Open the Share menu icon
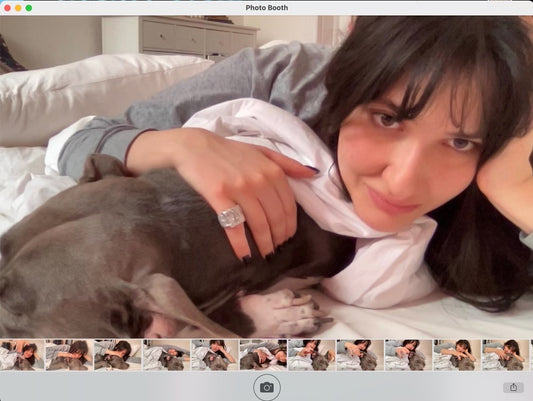Screen dimensions: 533x401 click(513, 387)
